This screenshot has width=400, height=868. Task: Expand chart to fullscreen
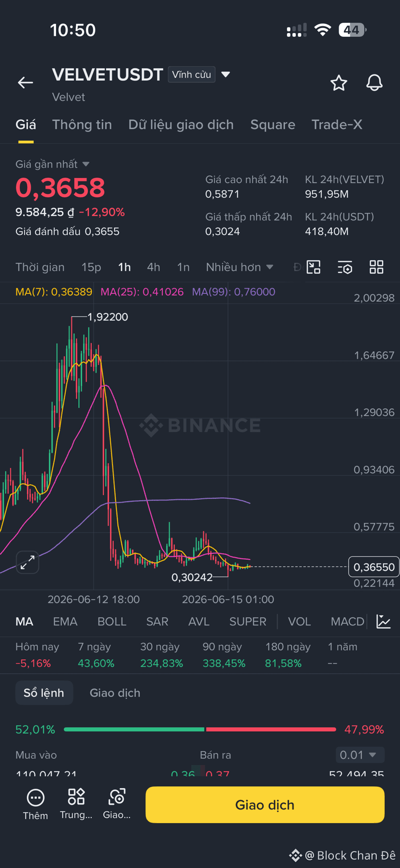(x=28, y=562)
